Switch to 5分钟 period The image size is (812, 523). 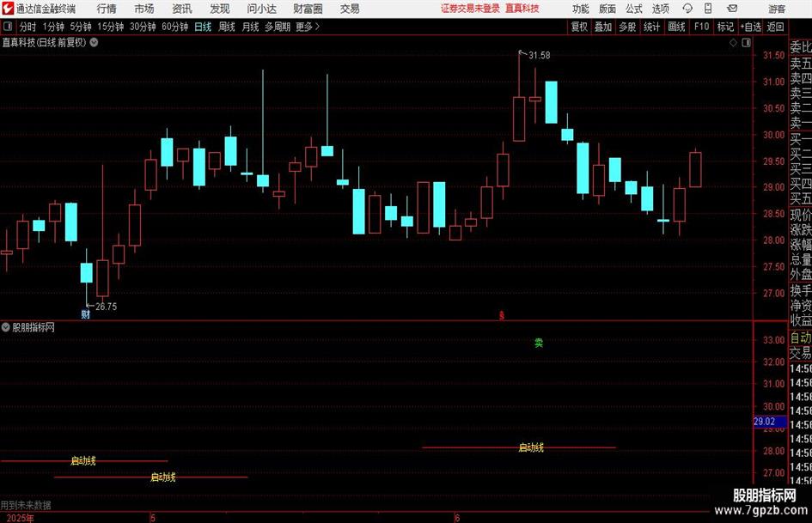pyautogui.click(x=81, y=27)
